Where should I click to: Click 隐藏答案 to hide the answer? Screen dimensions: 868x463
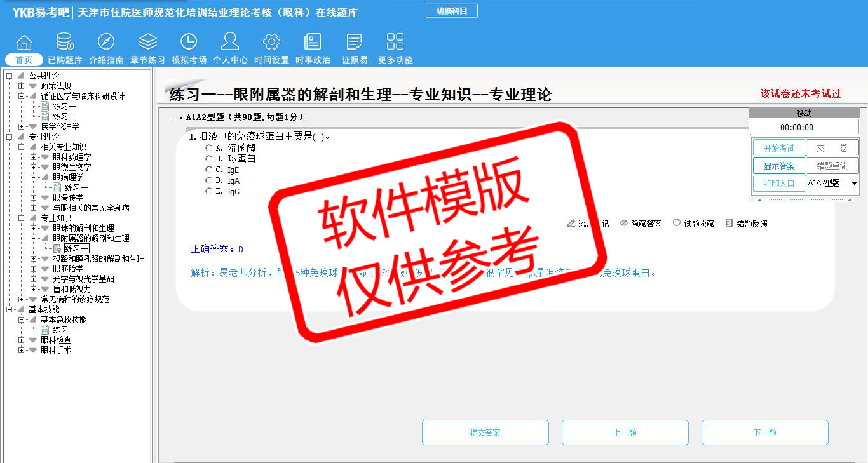[x=641, y=224]
